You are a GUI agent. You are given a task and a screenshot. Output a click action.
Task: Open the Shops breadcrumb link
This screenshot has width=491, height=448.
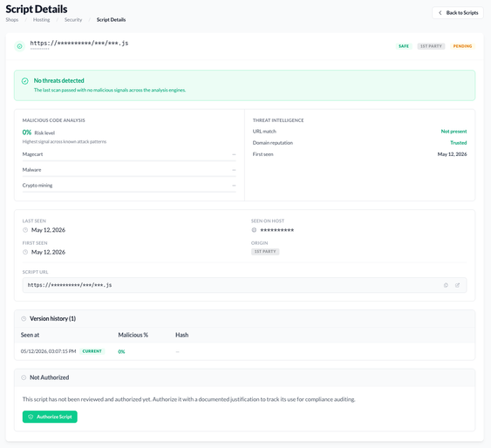click(12, 20)
